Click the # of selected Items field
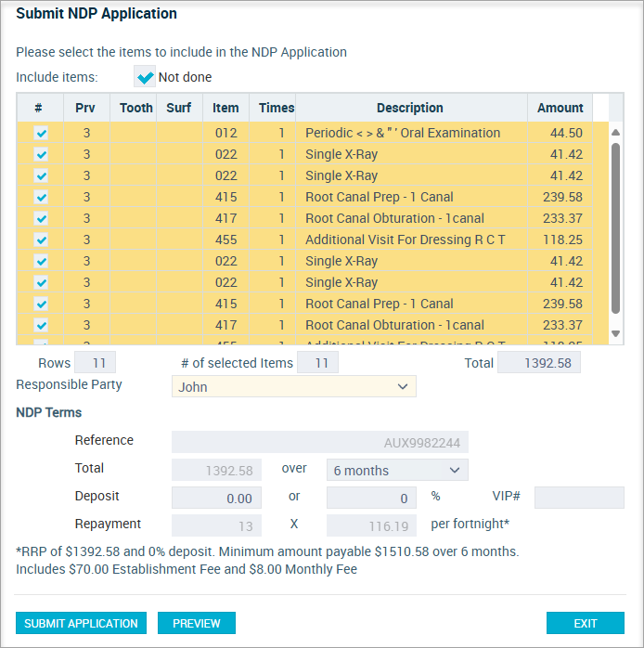 [x=317, y=362]
